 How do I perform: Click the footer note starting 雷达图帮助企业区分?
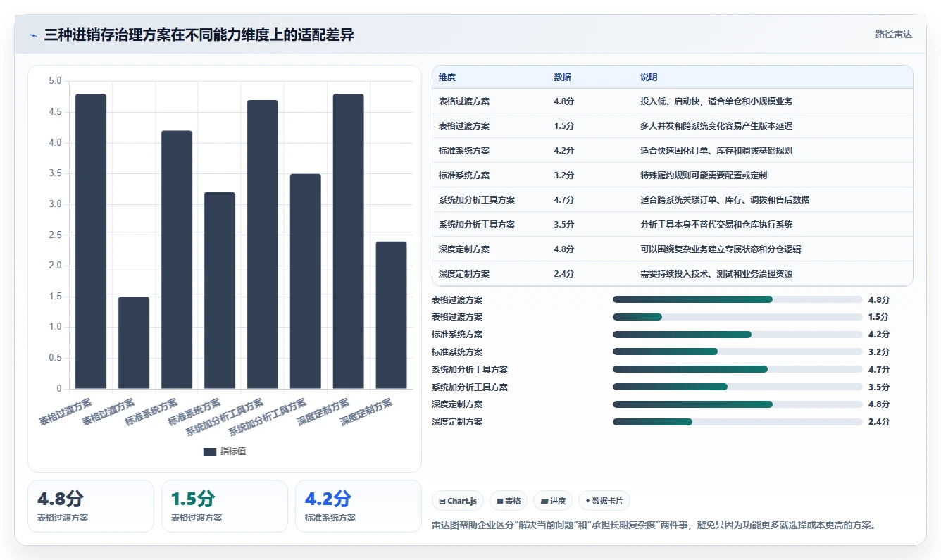pos(654,525)
